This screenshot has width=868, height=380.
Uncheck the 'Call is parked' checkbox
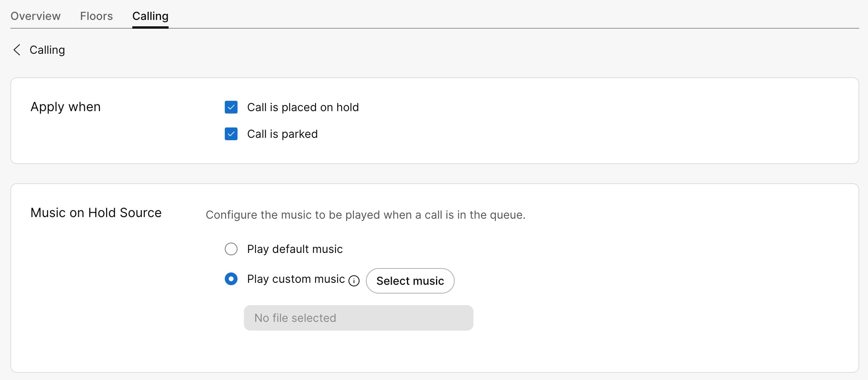[231, 134]
